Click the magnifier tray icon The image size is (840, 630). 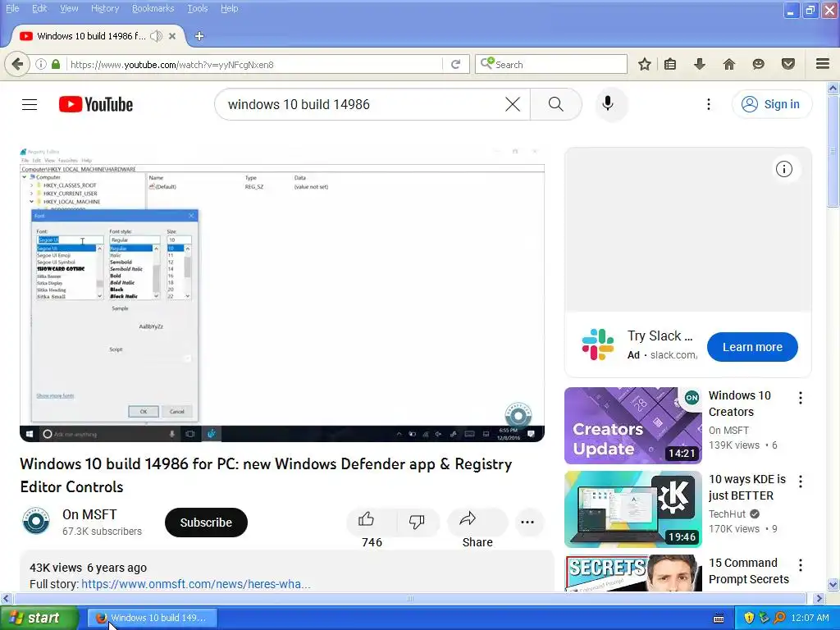click(780, 618)
